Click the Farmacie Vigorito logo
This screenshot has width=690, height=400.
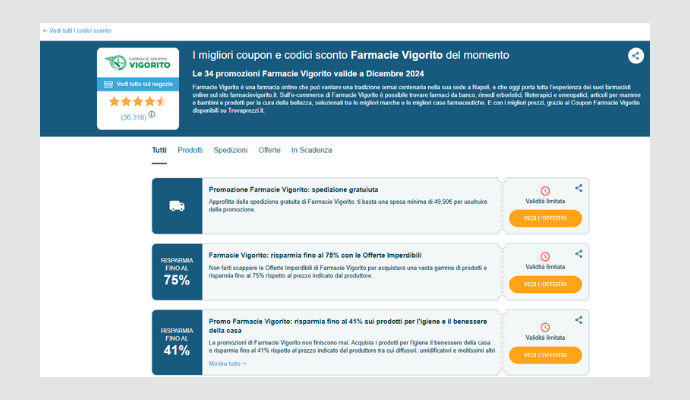pyautogui.click(x=138, y=63)
